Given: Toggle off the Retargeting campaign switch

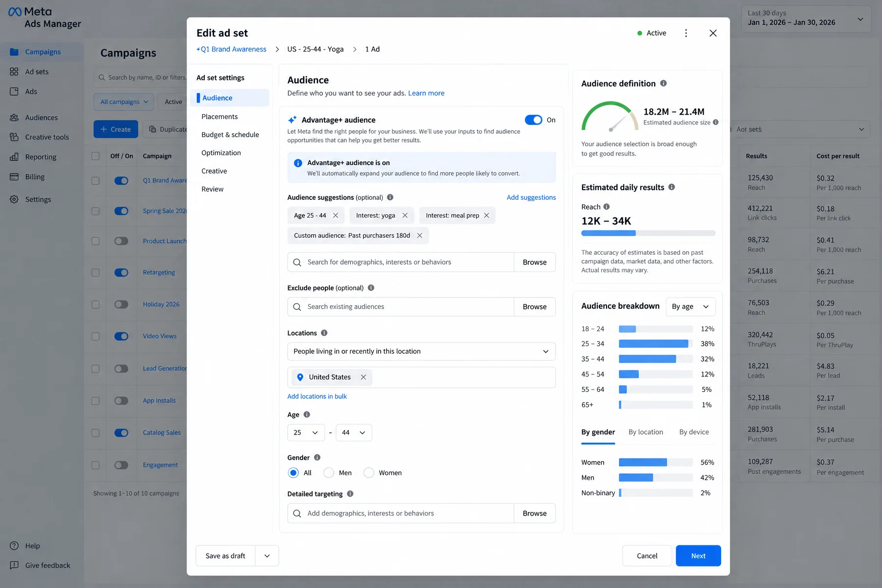Looking at the screenshot, I should click(x=121, y=272).
